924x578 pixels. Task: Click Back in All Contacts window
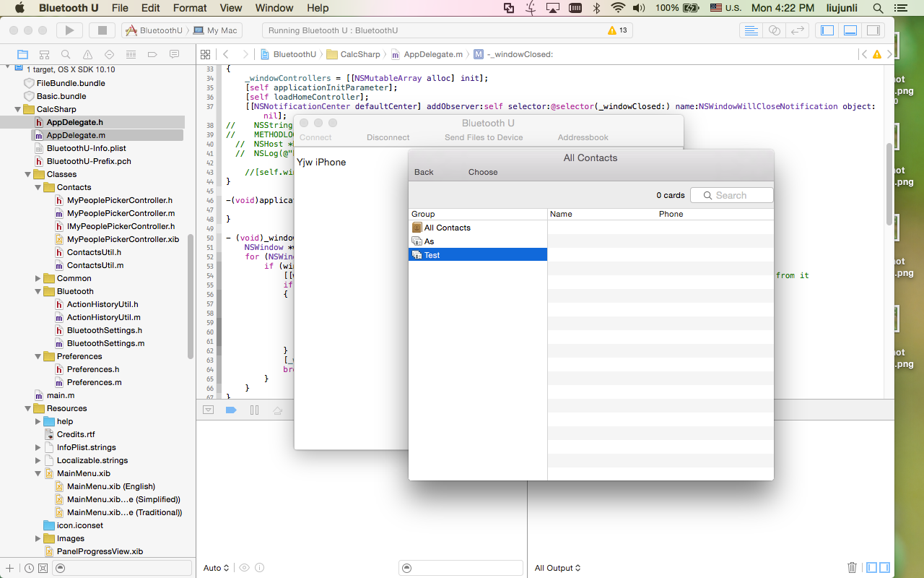tap(424, 172)
